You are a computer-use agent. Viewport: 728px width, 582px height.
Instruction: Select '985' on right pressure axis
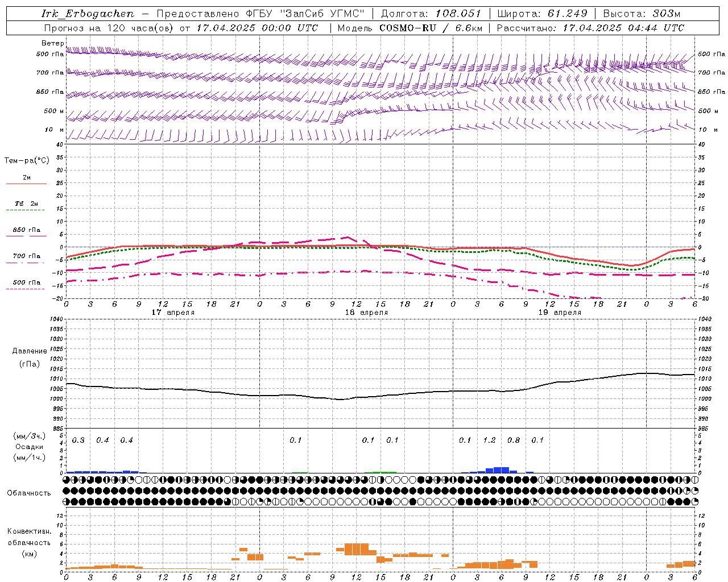pos(704,429)
